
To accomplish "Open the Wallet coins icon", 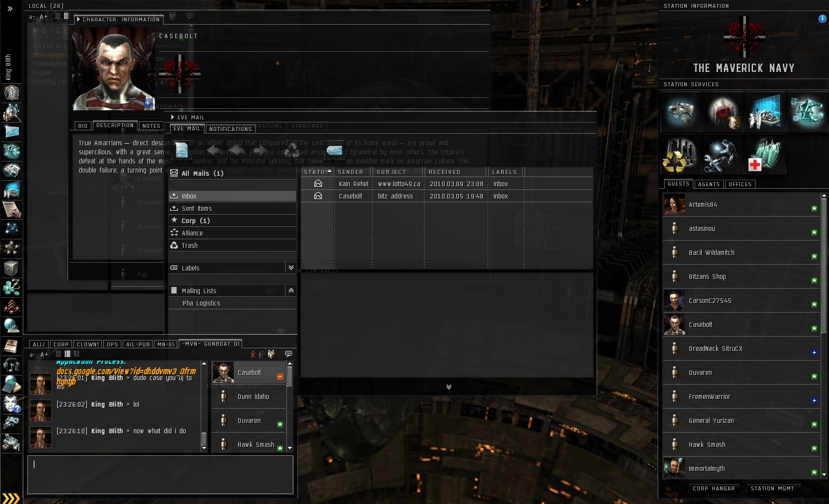I will pyautogui.click(x=11, y=287).
